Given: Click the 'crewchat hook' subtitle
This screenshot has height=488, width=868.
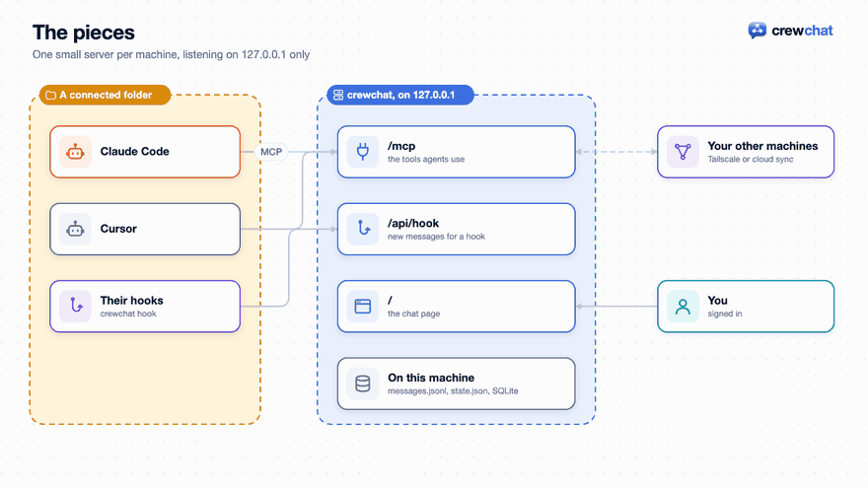Looking at the screenshot, I should click(x=128, y=314).
